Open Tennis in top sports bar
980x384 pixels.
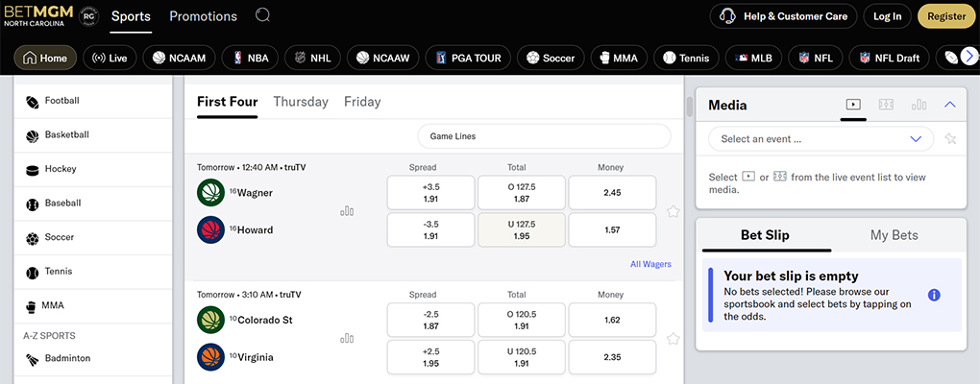pos(686,58)
